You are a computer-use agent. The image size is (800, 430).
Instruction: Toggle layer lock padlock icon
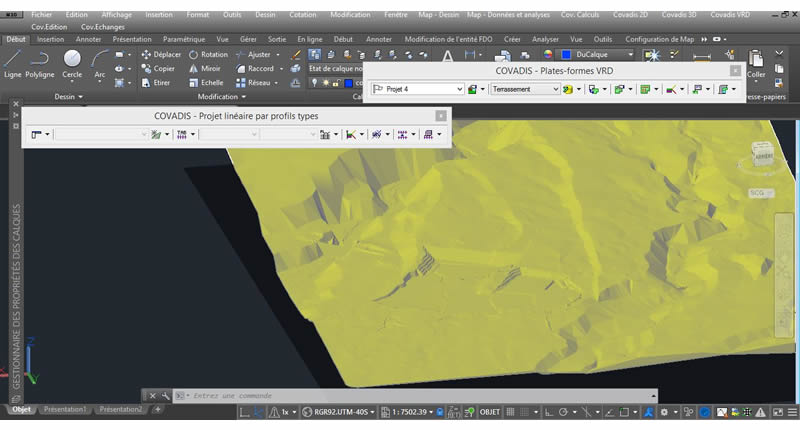pos(336,83)
